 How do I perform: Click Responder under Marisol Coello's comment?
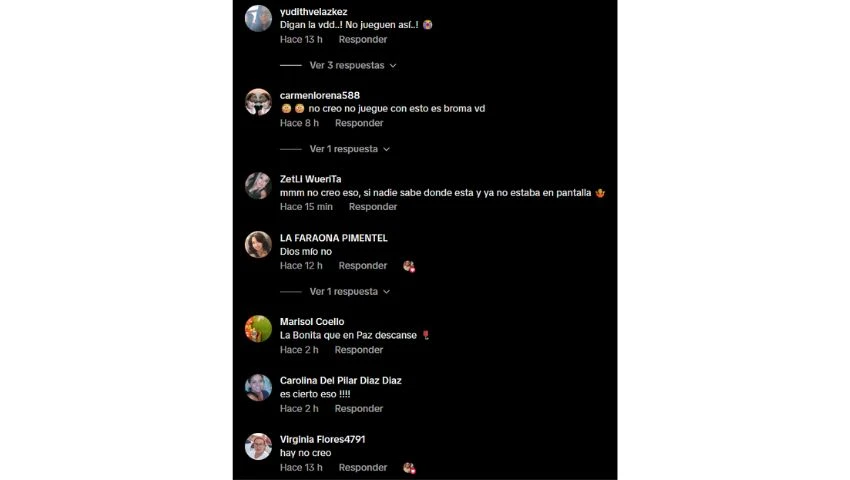tap(358, 350)
